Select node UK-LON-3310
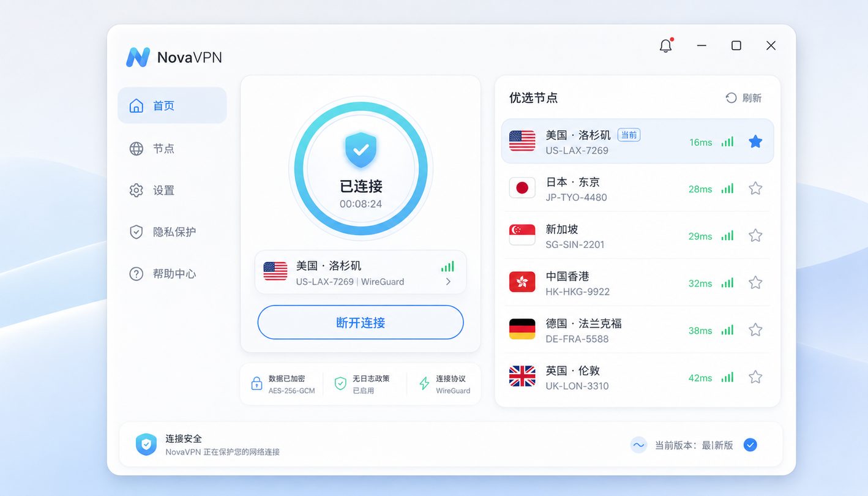Image resolution: width=868 pixels, height=496 pixels. point(637,377)
